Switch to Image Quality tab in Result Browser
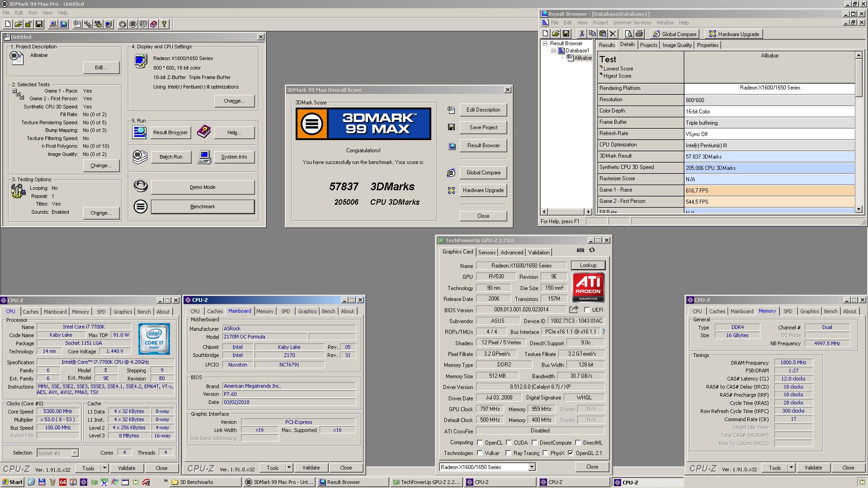 [x=677, y=45]
